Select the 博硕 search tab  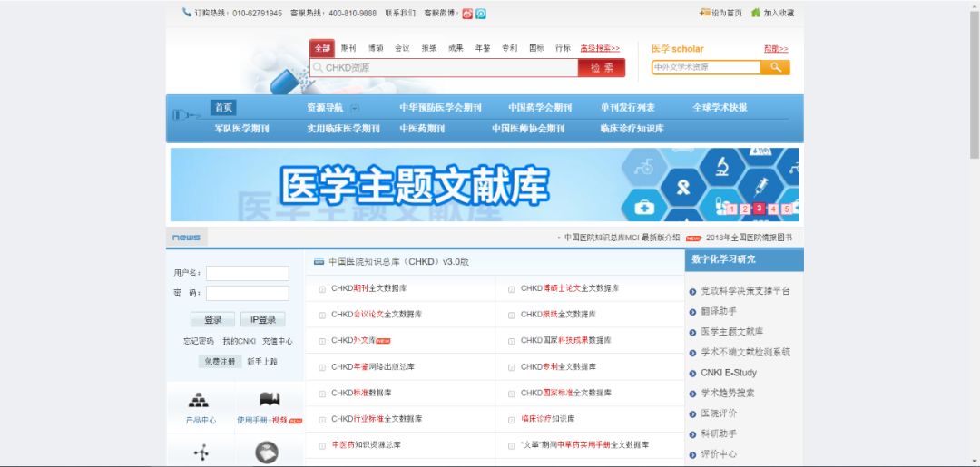point(376,49)
